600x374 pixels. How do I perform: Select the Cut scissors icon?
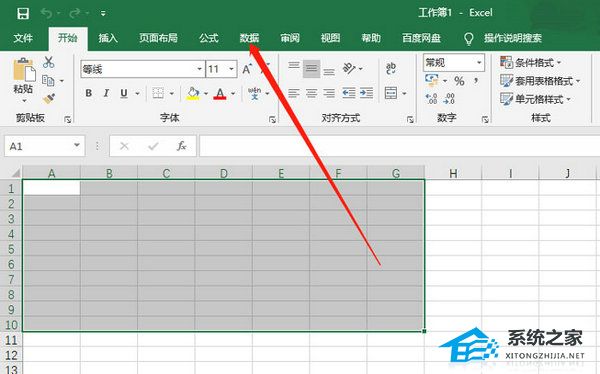click(x=49, y=62)
